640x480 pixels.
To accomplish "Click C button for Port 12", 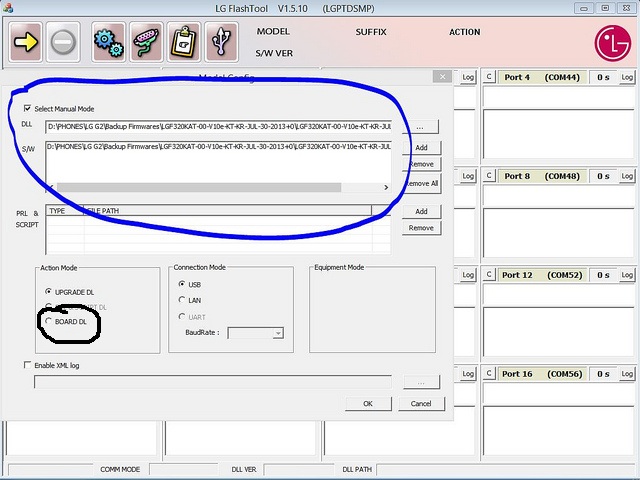I will click(x=489, y=274).
